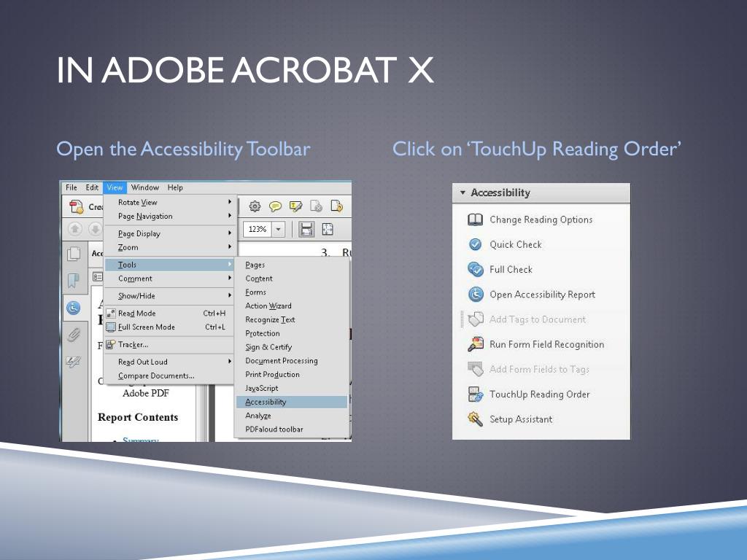Click the highlight text tool icon
The width and height of the screenshot is (747, 560).
[295, 206]
